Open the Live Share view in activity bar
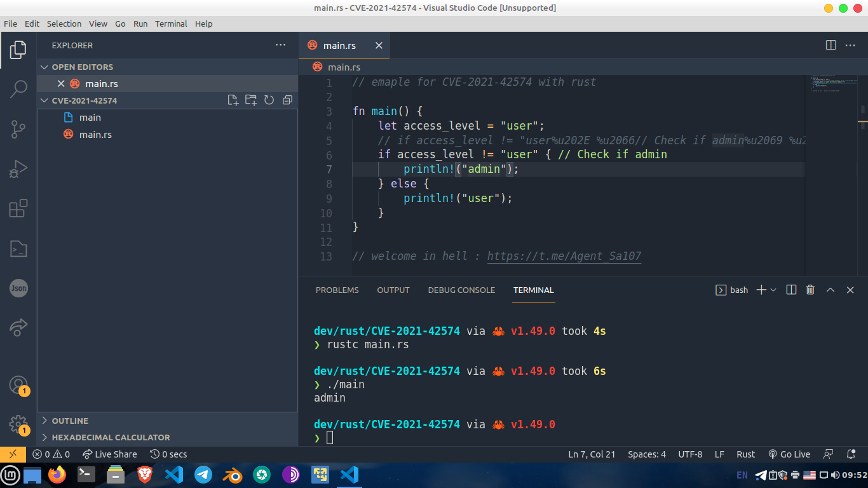The height and width of the screenshot is (488, 868). coord(18,327)
